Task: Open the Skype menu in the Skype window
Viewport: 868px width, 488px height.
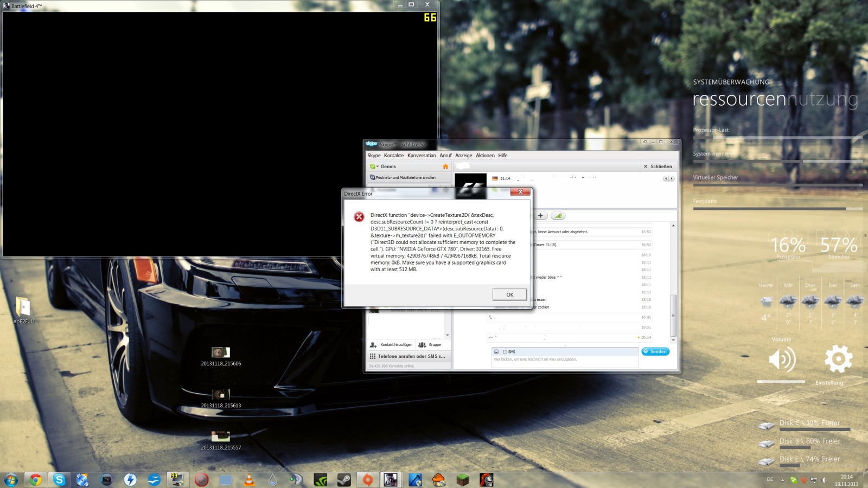Action: pos(374,156)
